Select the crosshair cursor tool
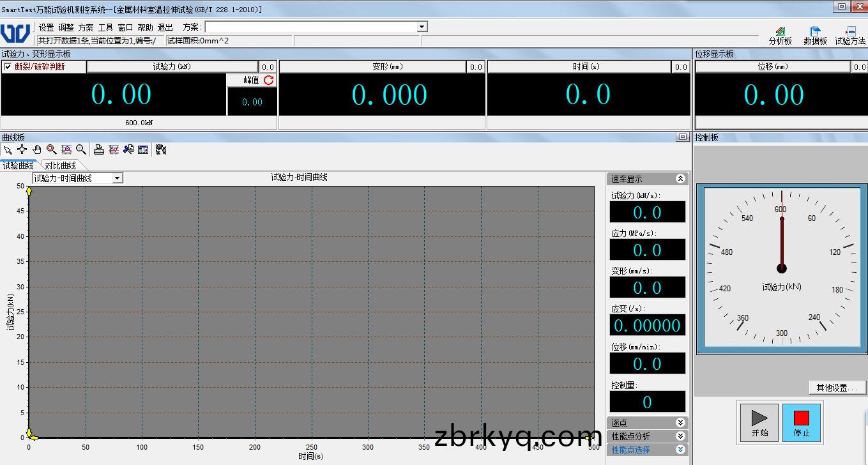 22,149
